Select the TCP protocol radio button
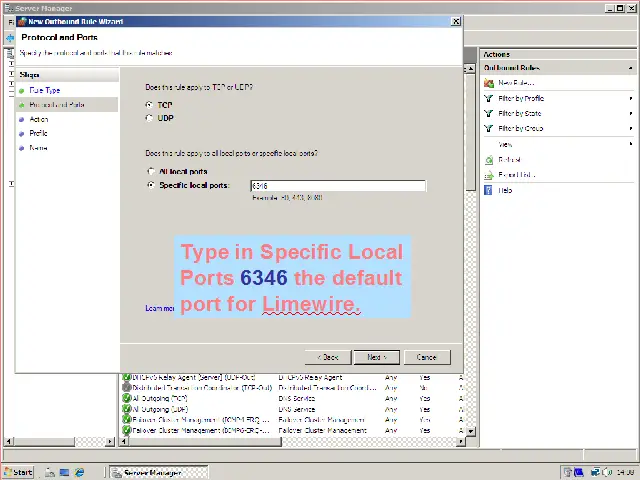Screen dimensions: 640x480 coord(149,105)
